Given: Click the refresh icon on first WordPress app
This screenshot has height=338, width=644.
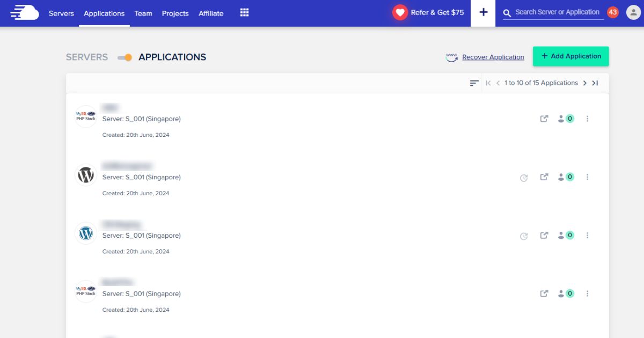Looking at the screenshot, I should pos(524,178).
